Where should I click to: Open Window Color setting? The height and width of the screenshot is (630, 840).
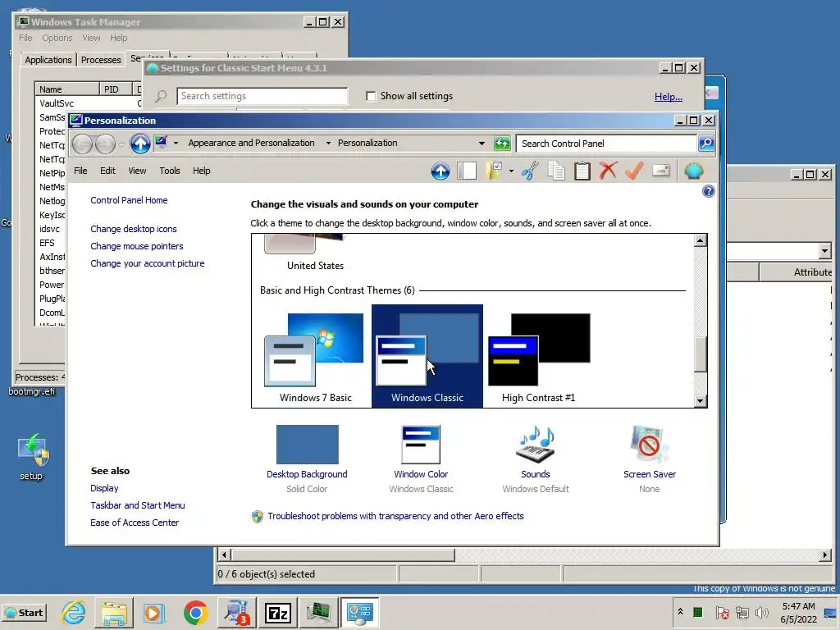[421, 459]
